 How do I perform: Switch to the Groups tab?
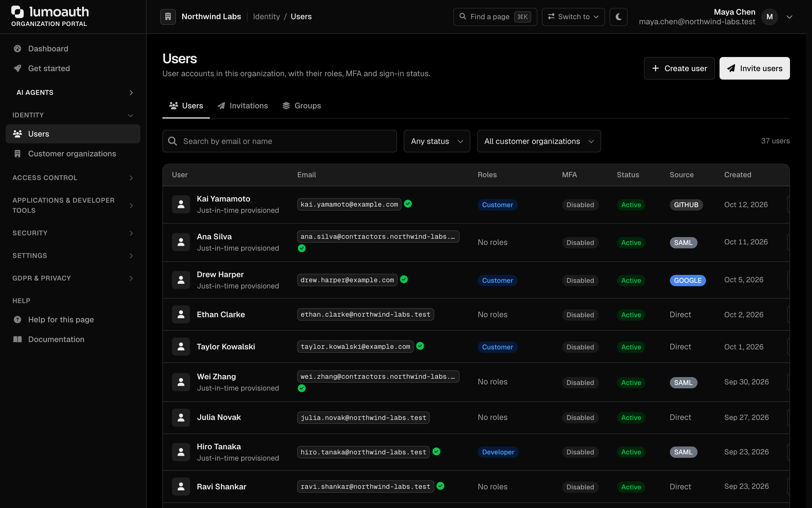tap(302, 106)
